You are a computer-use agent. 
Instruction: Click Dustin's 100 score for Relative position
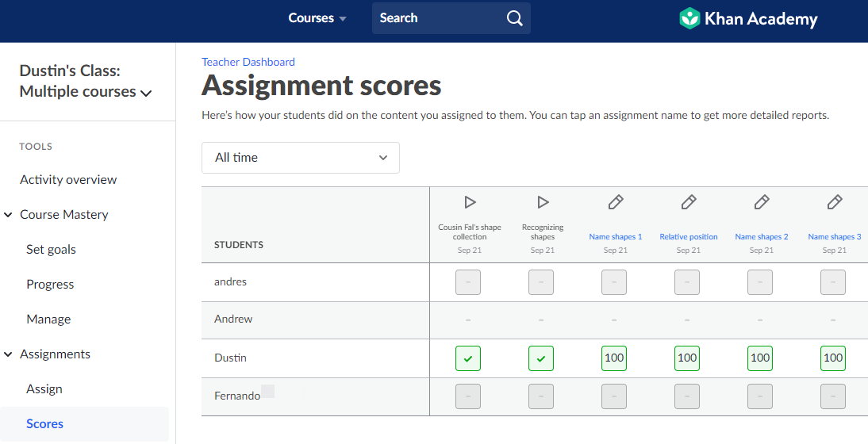687,358
